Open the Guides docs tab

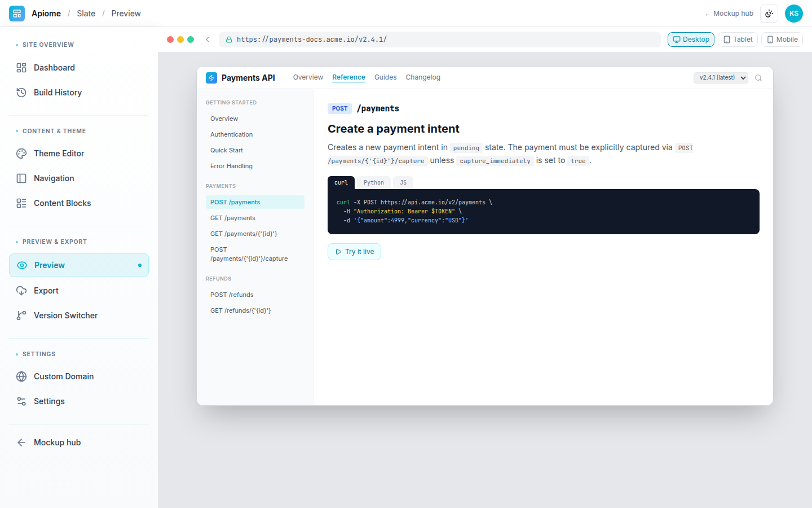tap(385, 77)
